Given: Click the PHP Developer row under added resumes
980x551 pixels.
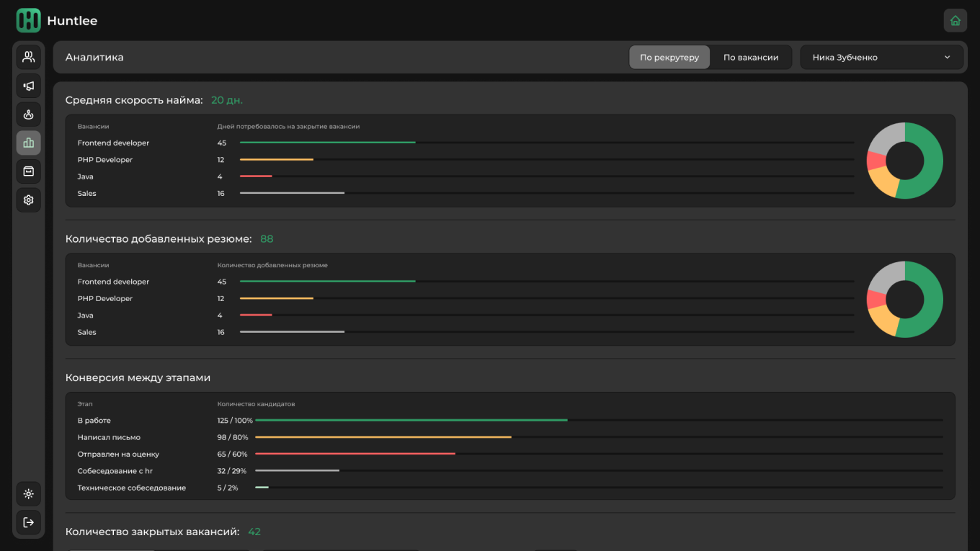Looking at the screenshot, I should (x=105, y=298).
